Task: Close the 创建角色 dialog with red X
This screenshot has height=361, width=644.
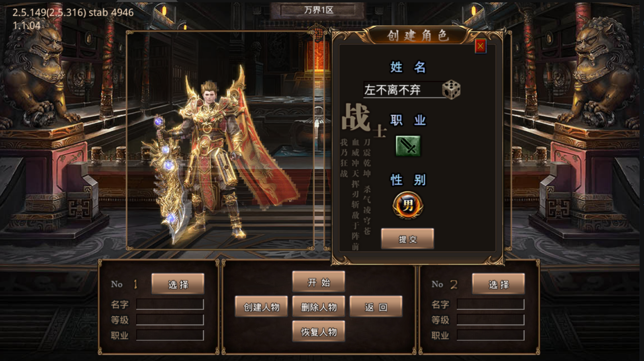Action: pyautogui.click(x=480, y=46)
